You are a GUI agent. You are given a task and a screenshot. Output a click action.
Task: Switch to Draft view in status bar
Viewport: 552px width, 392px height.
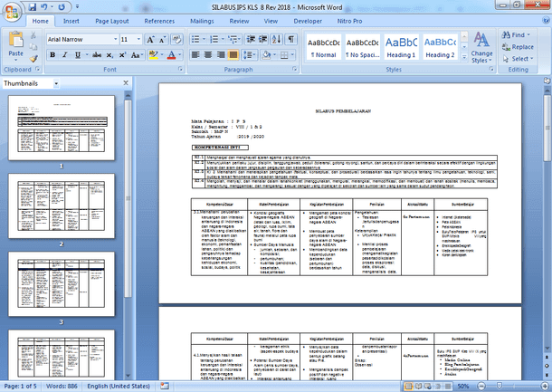(448, 387)
